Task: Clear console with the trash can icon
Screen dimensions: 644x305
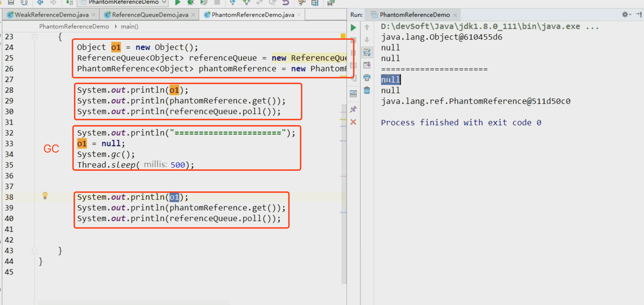Action: 367,90
